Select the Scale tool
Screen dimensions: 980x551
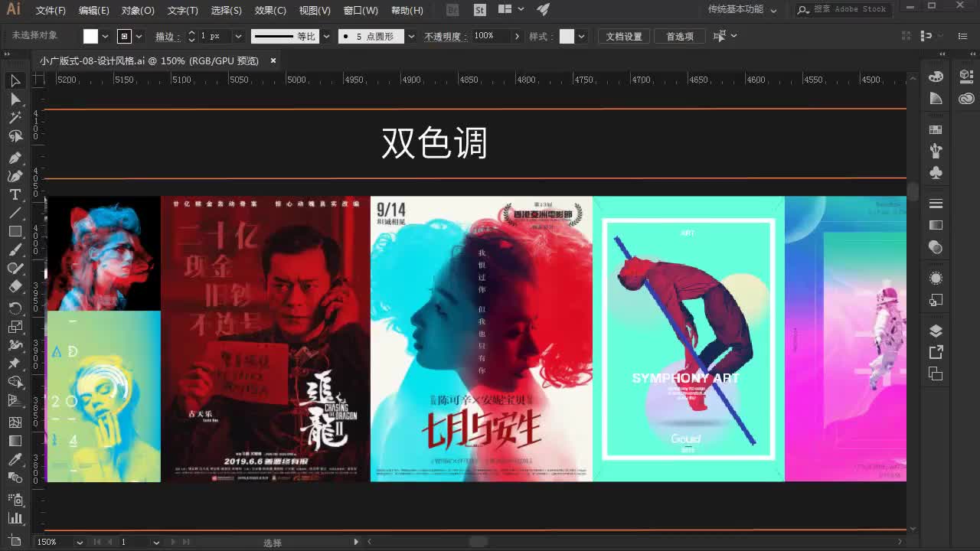tap(15, 327)
